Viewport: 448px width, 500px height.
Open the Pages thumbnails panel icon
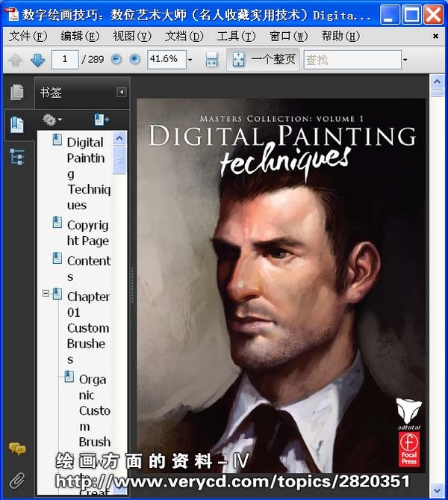pos(16,92)
